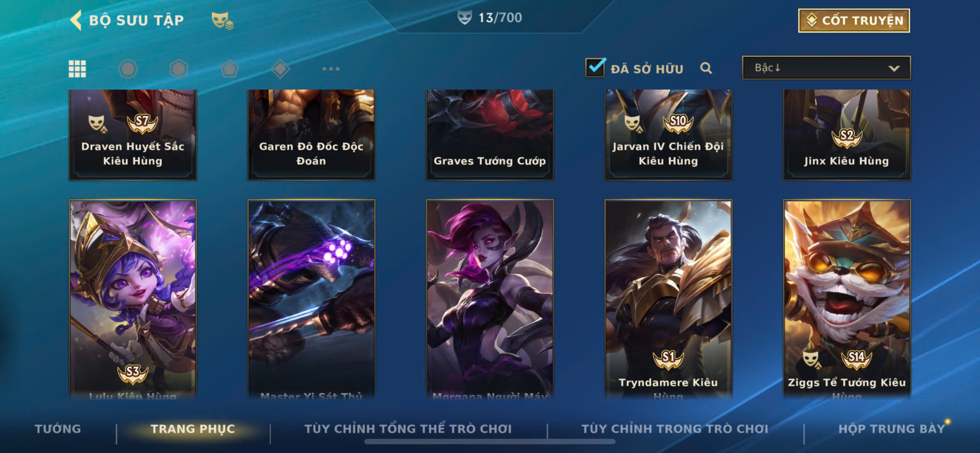Filter skins by the hexagon rarity icon
This screenshot has width=980, height=453.
tap(179, 69)
